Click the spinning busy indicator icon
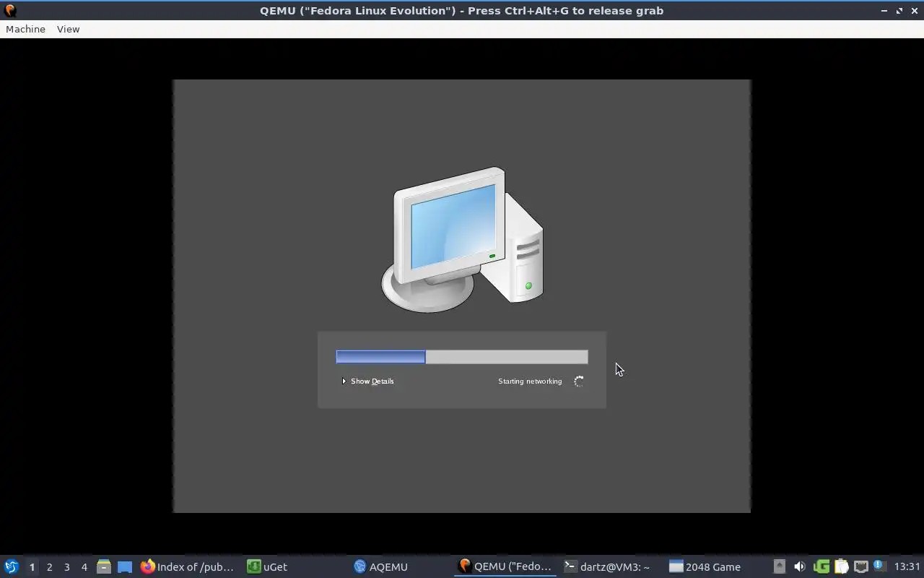This screenshot has width=924, height=578. point(579,381)
